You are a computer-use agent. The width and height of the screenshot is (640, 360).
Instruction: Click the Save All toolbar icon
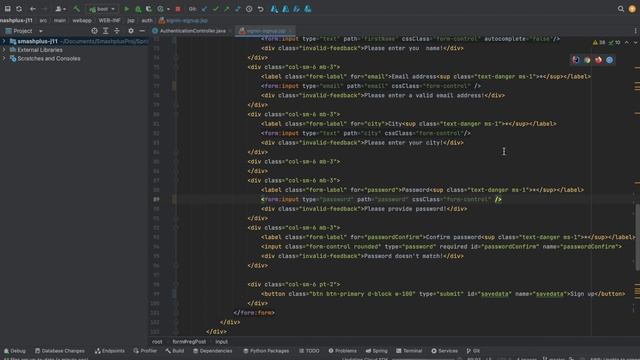coord(7,9)
